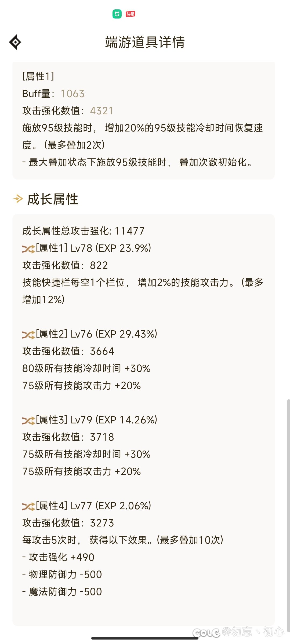Tap the shuffle icon beside 属性1 Lv78

28,249
